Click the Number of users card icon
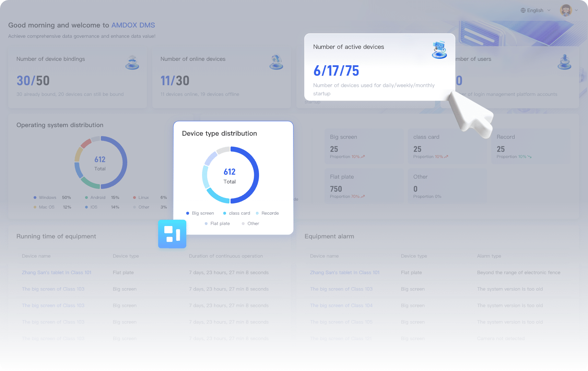The width and height of the screenshot is (588, 371). [x=564, y=62]
